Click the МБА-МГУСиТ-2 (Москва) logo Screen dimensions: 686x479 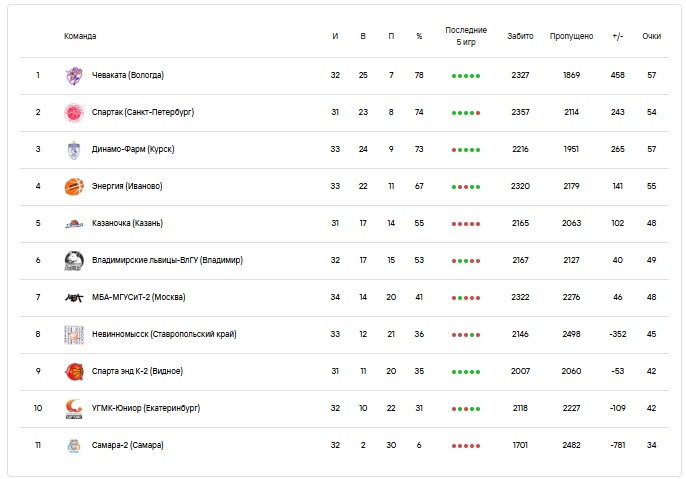pyautogui.click(x=74, y=297)
